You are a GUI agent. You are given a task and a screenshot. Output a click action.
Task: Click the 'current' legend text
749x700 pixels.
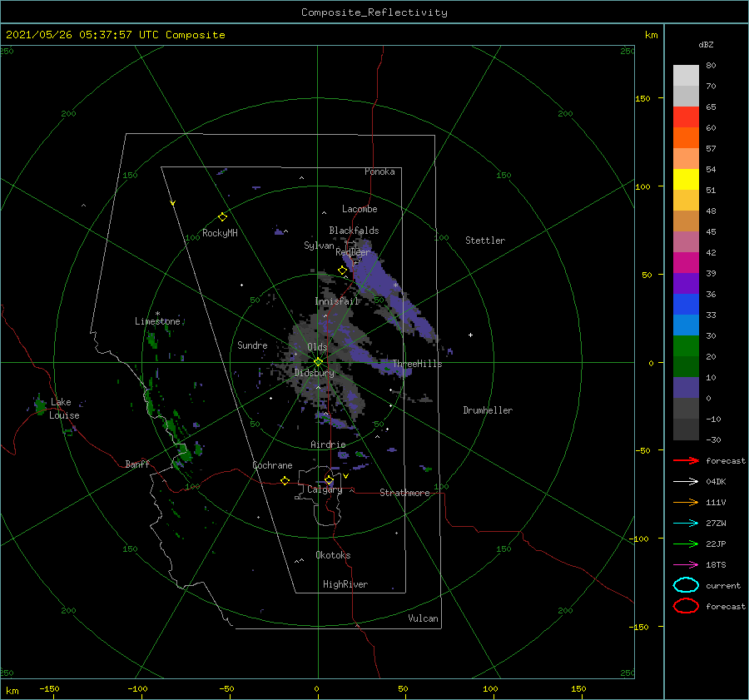(x=723, y=585)
